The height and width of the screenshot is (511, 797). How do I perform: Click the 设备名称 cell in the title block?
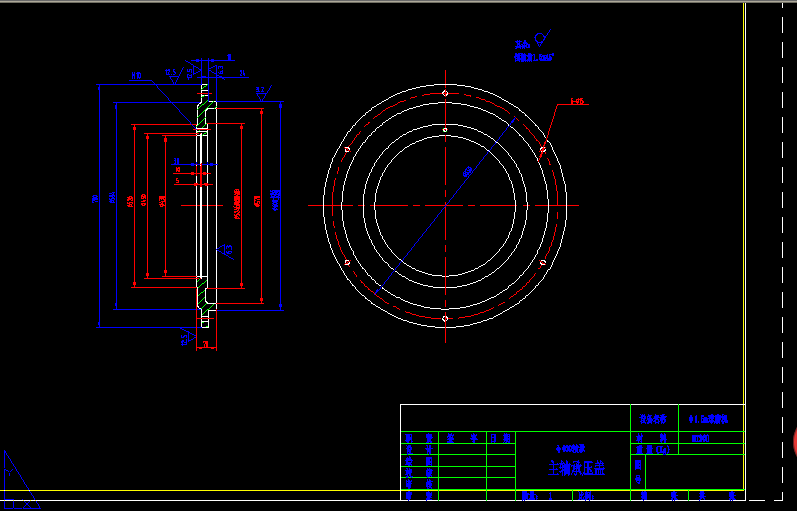pos(653,418)
